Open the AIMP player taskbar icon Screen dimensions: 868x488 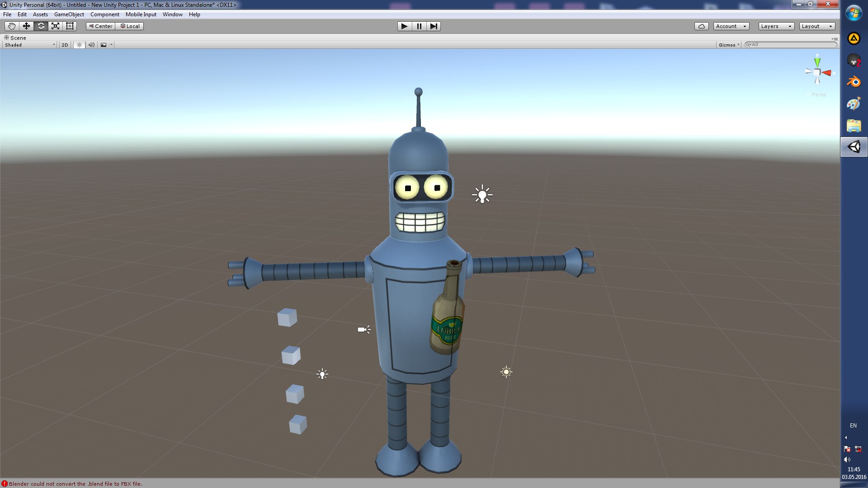(x=854, y=39)
